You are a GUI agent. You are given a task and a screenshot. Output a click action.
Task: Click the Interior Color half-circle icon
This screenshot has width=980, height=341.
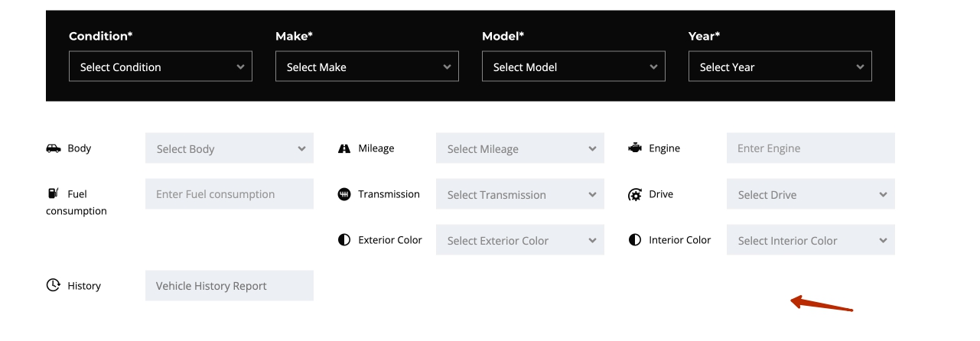point(635,240)
